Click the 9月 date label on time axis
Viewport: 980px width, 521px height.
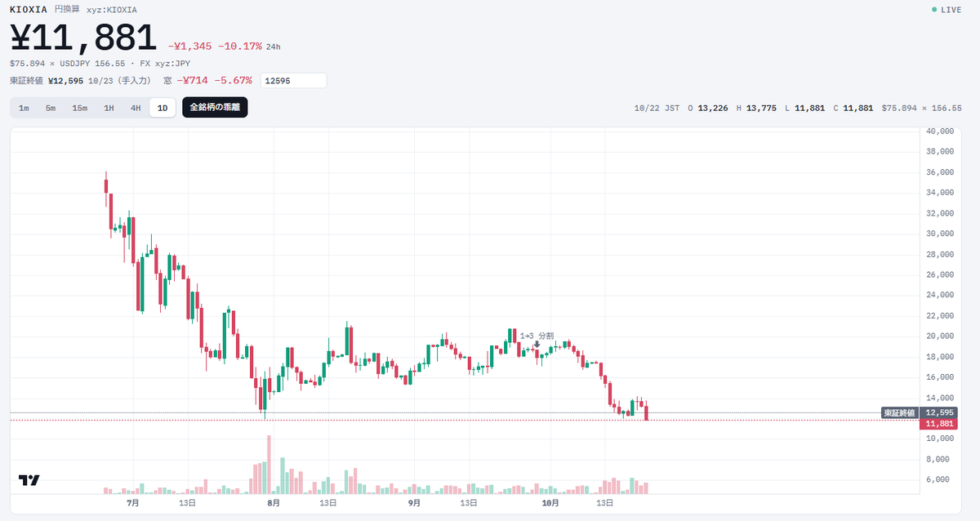413,503
